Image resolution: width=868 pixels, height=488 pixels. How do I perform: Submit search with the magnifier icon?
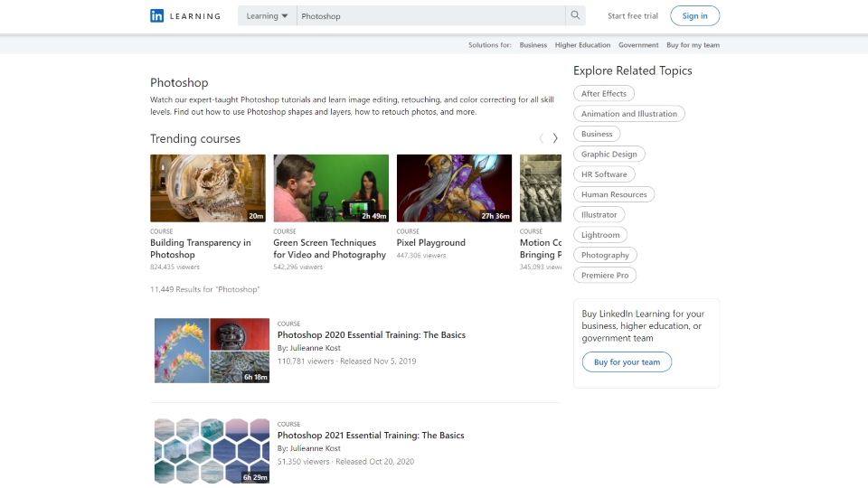tap(575, 15)
